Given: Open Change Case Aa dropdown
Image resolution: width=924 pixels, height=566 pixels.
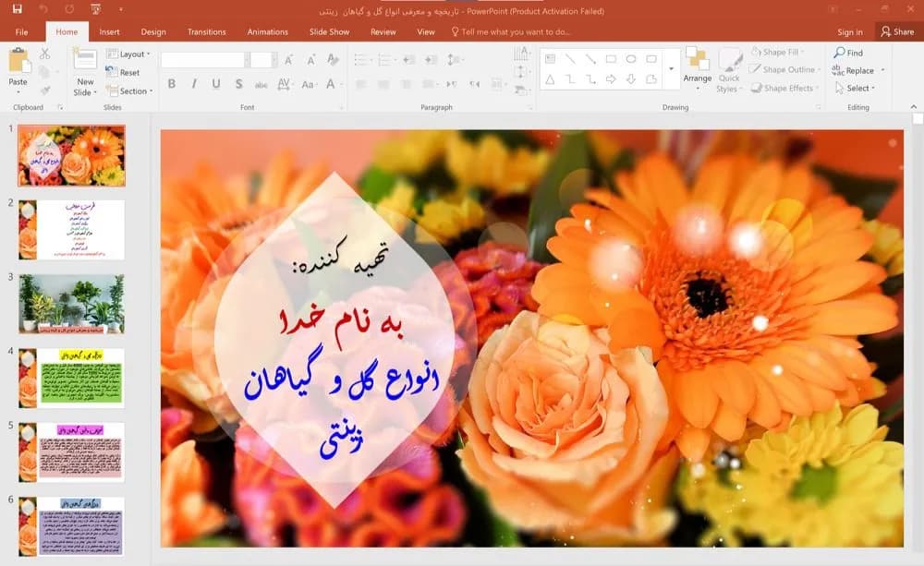Looking at the screenshot, I should point(309,84).
